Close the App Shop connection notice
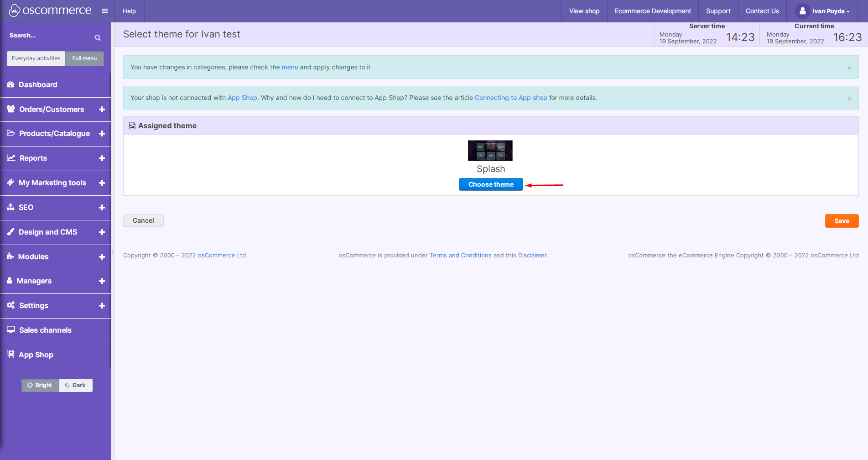 coord(849,99)
